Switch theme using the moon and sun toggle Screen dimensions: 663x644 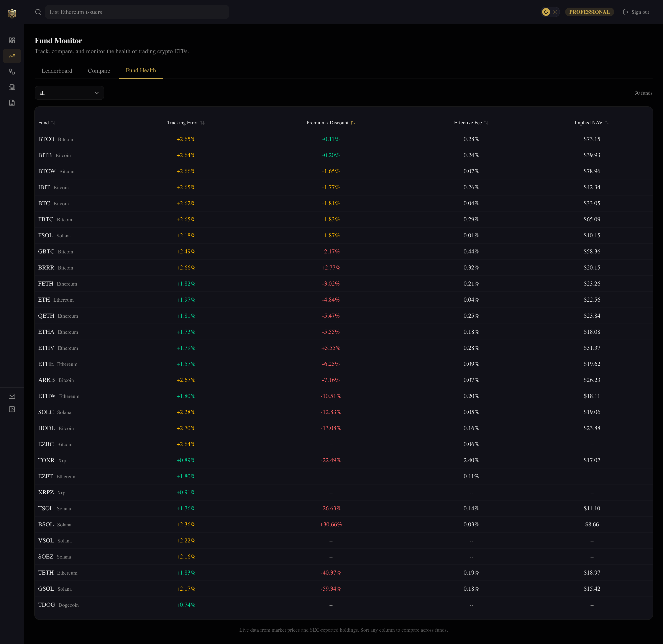[550, 12]
